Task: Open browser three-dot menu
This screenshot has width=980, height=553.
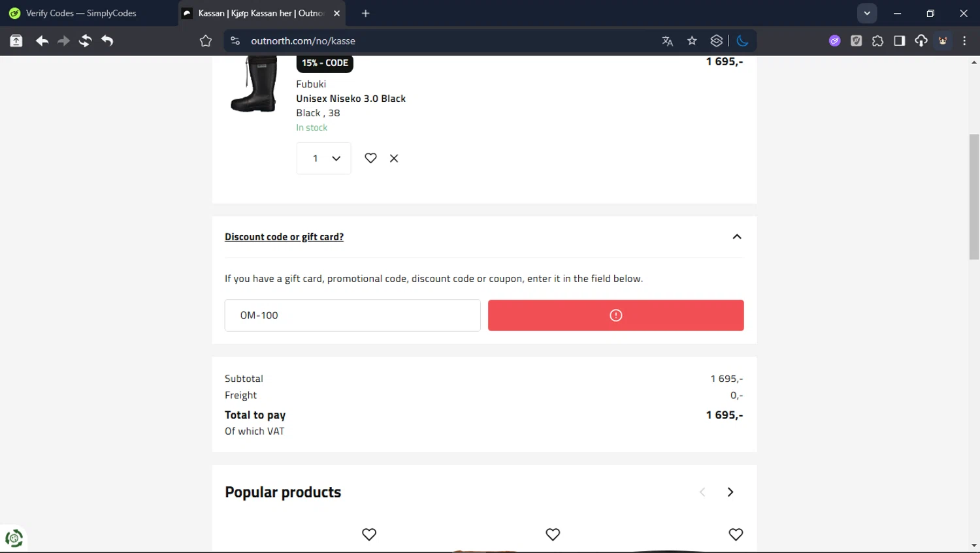Action: (x=965, y=41)
